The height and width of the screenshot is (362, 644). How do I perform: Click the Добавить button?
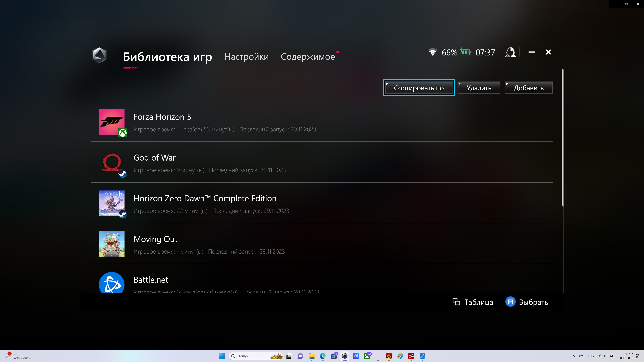point(528,88)
